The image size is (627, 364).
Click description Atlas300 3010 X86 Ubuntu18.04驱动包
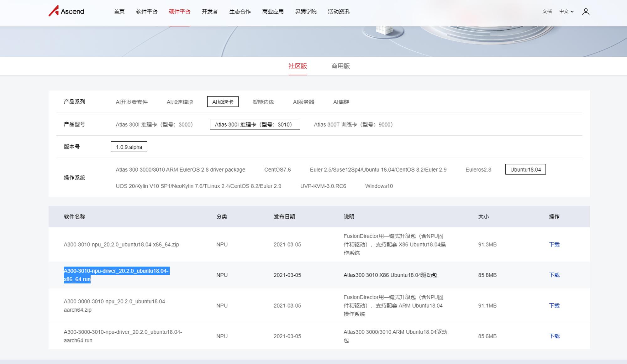click(390, 275)
